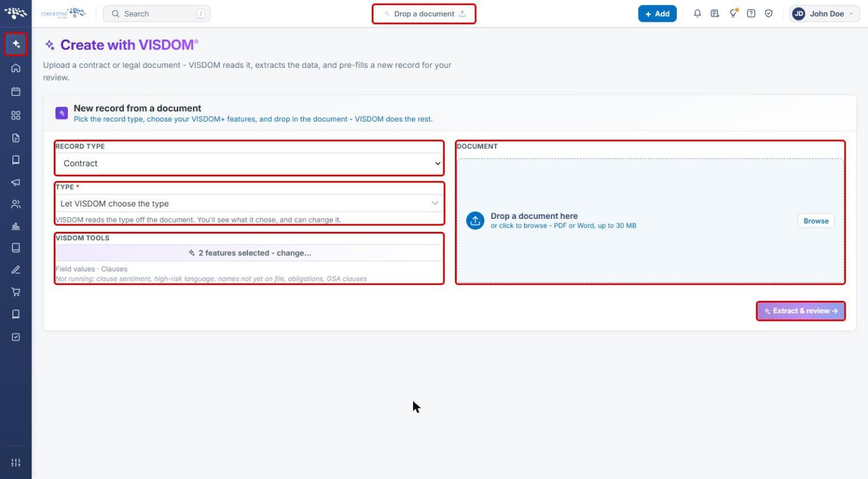Click the purple VISDOM badge beside 'New record'
The height and width of the screenshot is (479, 868).
pos(61,113)
